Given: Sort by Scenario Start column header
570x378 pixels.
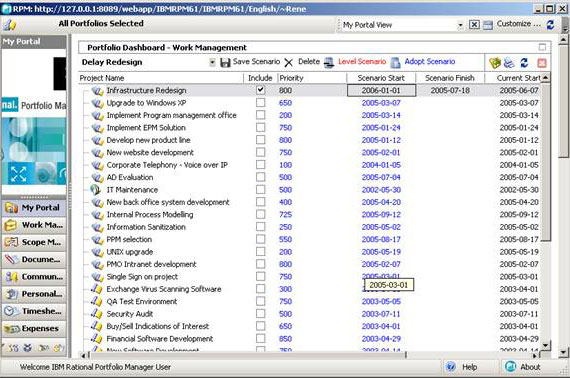Looking at the screenshot, I should [381, 78].
